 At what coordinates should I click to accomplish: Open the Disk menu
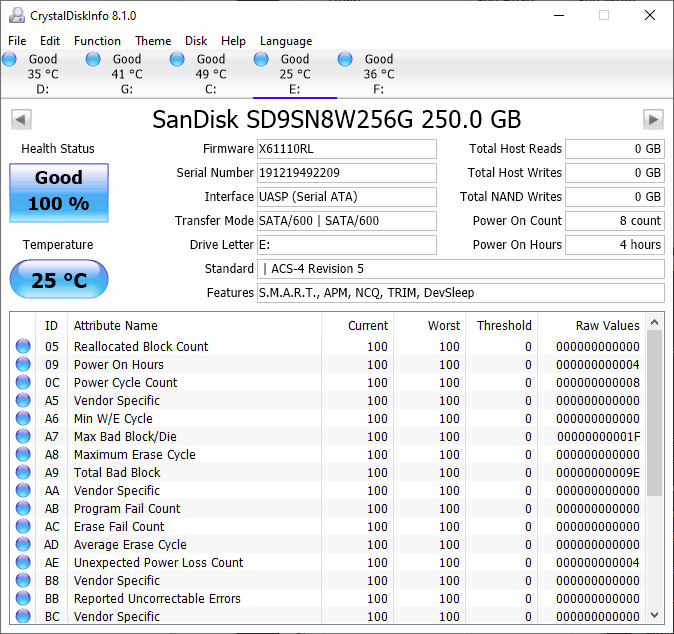pos(196,41)
